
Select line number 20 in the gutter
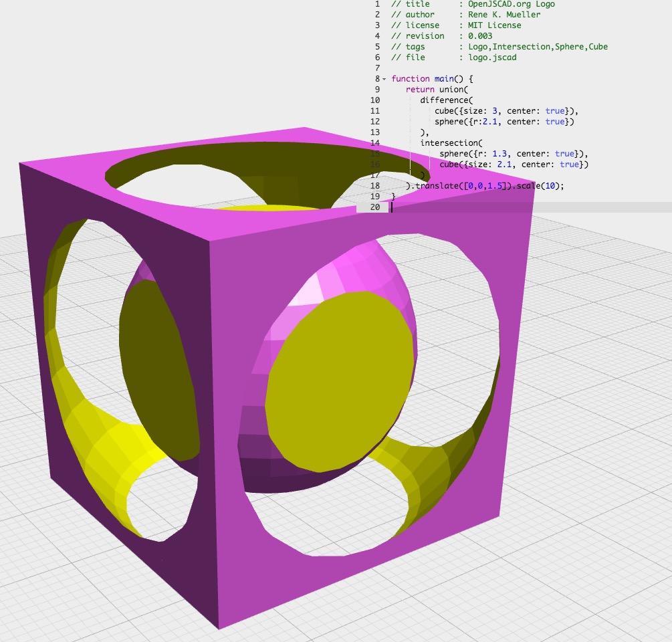[x=374, y=207]
